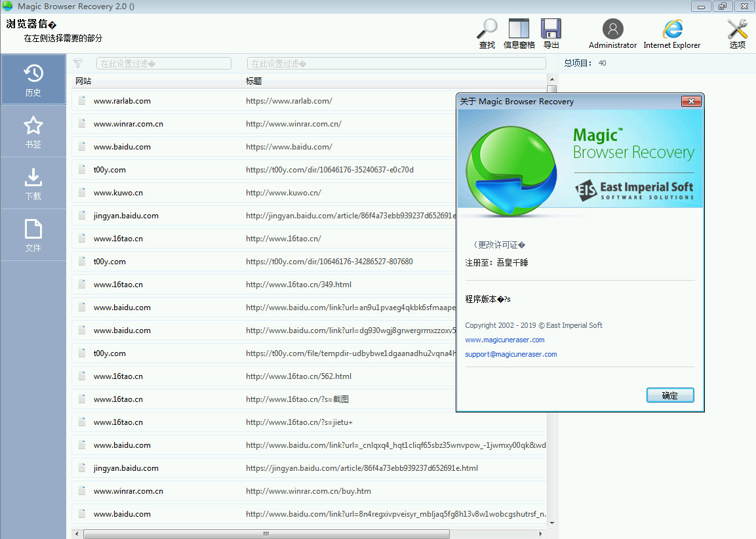756x539 pixels.
Task: Click the filter funnel icon
Action: pos(78,64)
